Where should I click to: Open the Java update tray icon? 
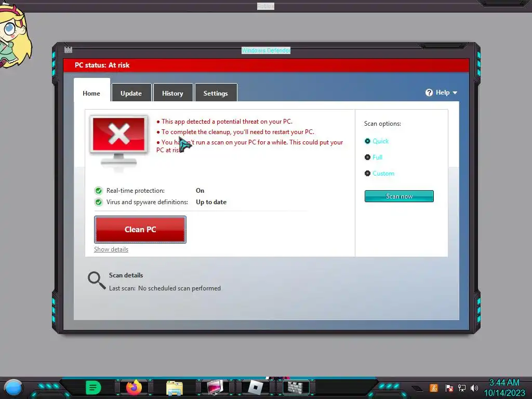433,388
